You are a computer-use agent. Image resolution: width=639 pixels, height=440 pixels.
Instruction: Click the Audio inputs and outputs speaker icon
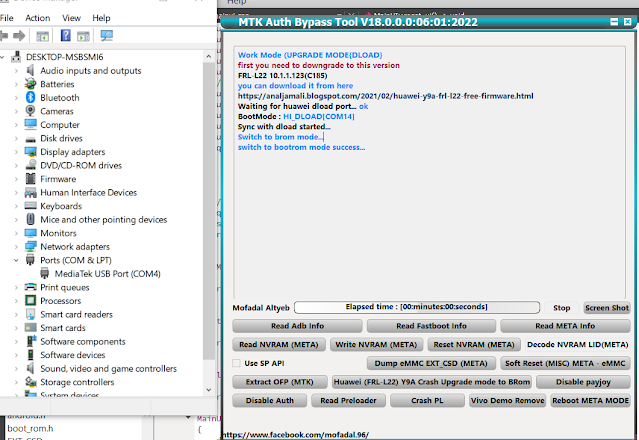(x=30, y=70)
